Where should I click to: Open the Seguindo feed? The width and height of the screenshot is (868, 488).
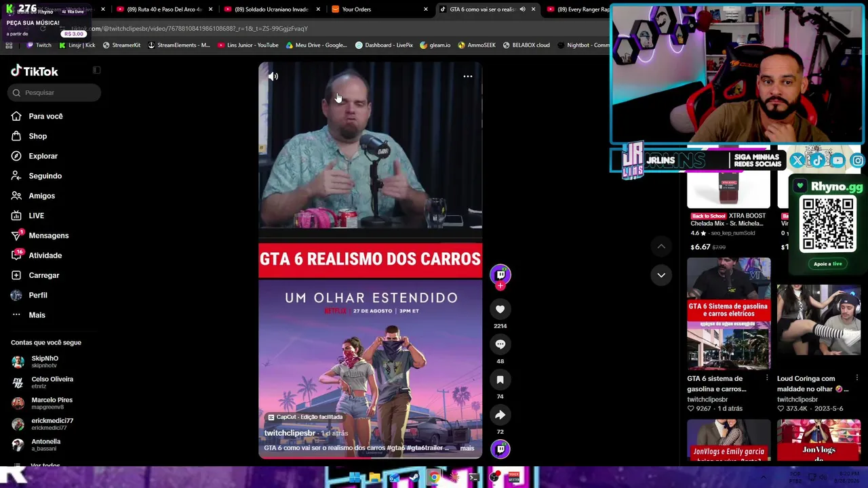point(37,176)
